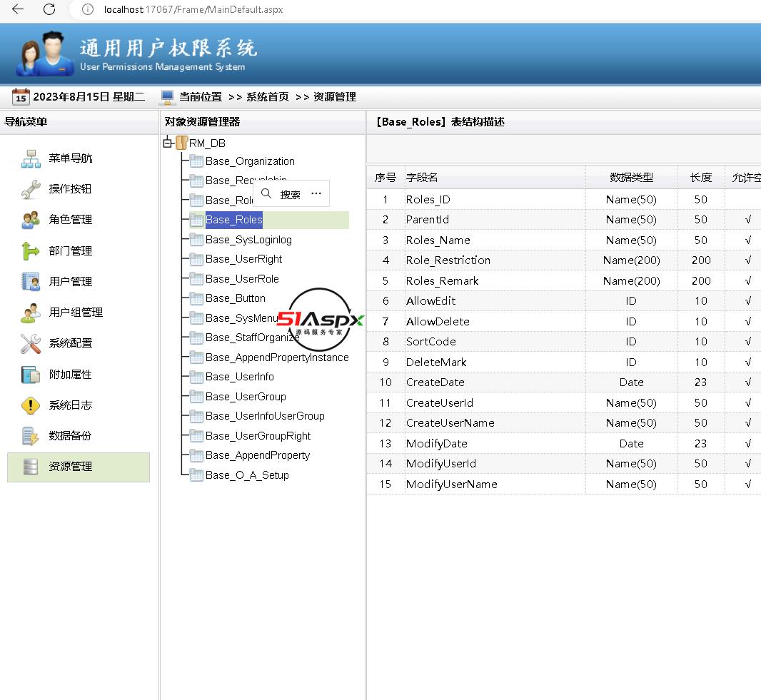Select Base_UserGroup table in tree
Image resolution: width=761 pixels, height=700 pixels.
pos(246,397)
